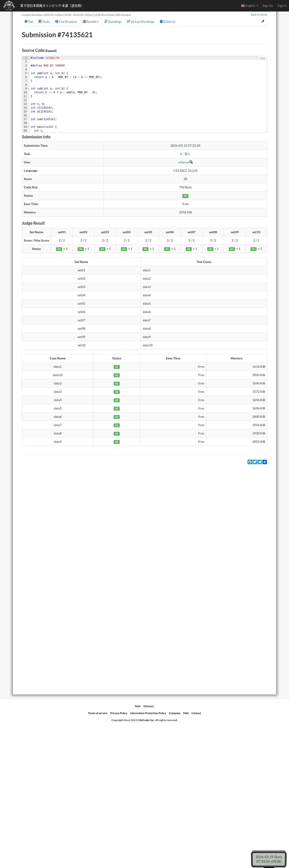Screen dimensions: 289x868
Task: Click the FAQ link in the footer
Action: pyautogui.click(x=186, y=713)
